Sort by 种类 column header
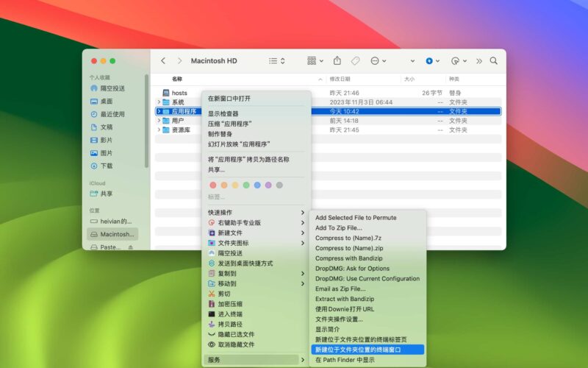588x368 pixels. click(x=454, y=79)
